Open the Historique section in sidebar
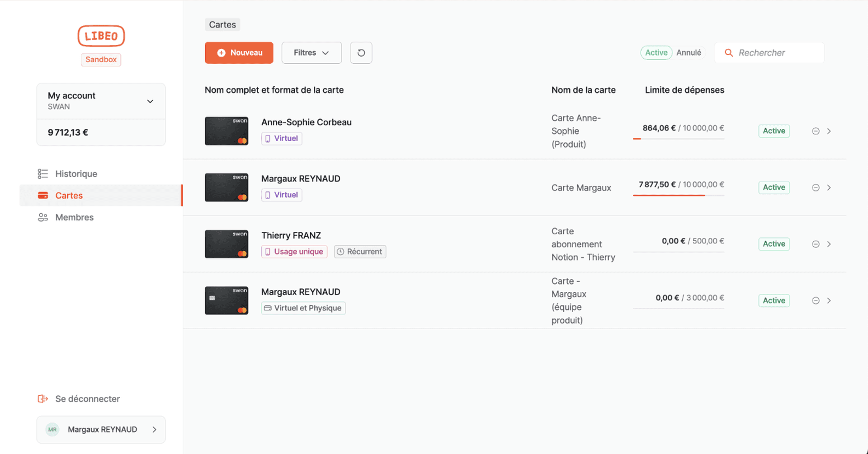Viewport: 868px width, 454px height. pyautogui.click(x=76, y=173)
